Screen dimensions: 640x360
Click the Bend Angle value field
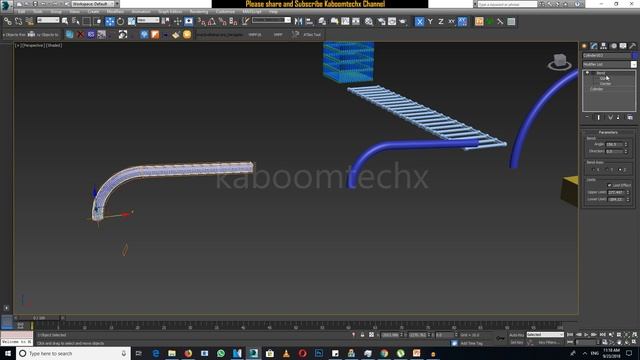tap(614, 144)
